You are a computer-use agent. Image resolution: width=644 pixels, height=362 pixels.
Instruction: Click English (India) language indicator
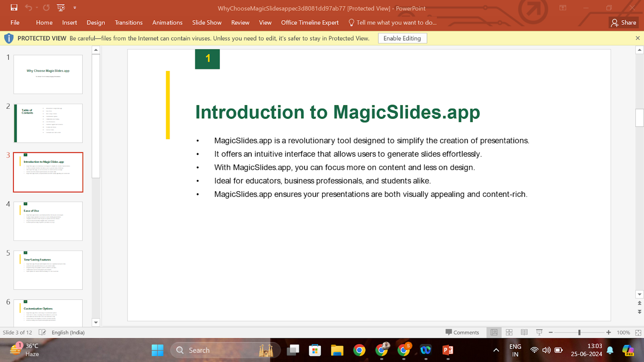pyautogui.click(x=68, y=332)
